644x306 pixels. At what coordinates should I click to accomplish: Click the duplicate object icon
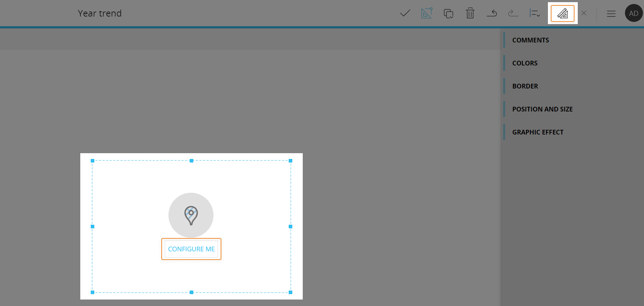[x=448, y=14]
